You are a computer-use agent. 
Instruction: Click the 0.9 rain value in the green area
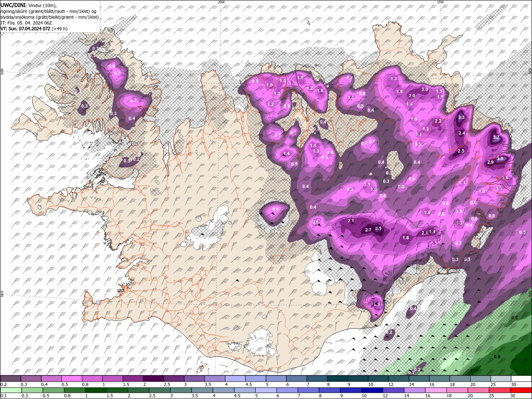(x=497, y=357)
